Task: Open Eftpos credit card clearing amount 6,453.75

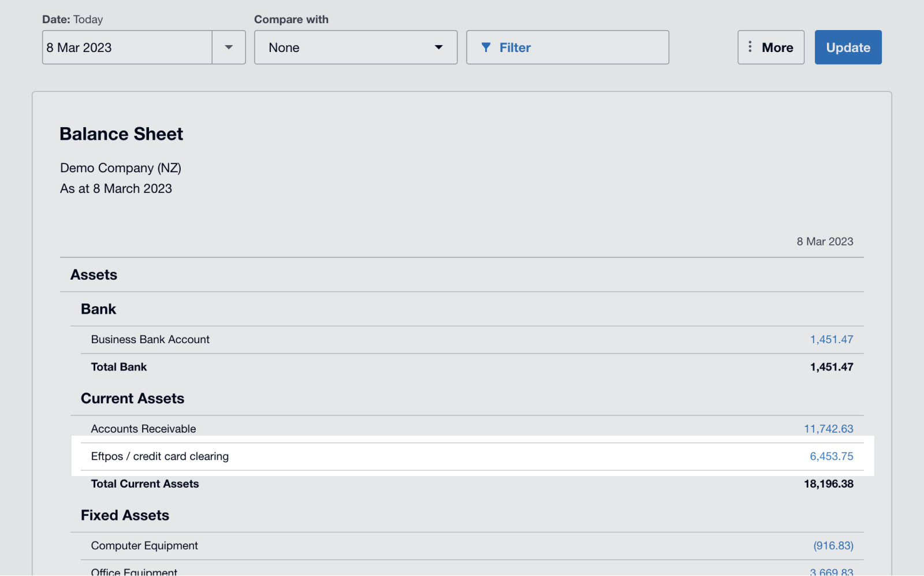Action: tap(832, 456)
